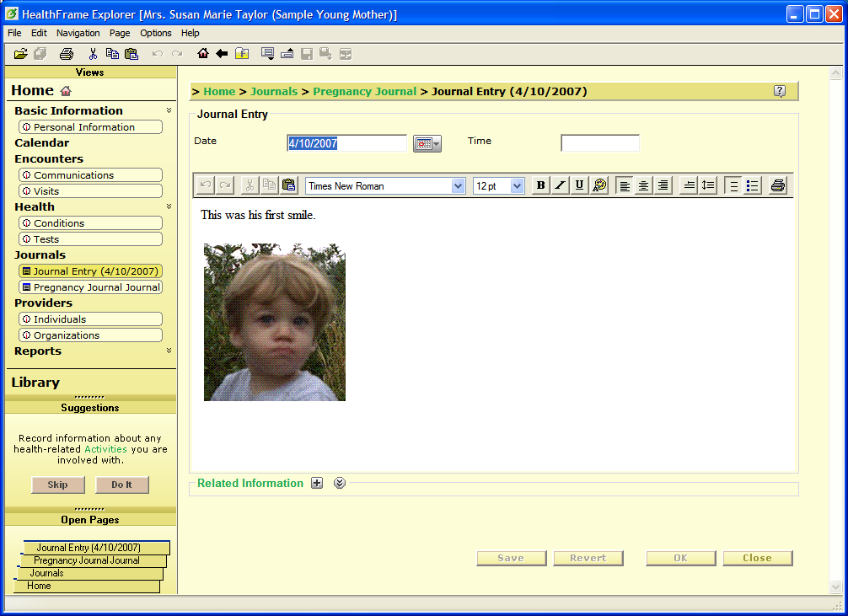Open the font color palette icon
The width and height of the screenshot is (848, 616).
click(x=599, y=185)
